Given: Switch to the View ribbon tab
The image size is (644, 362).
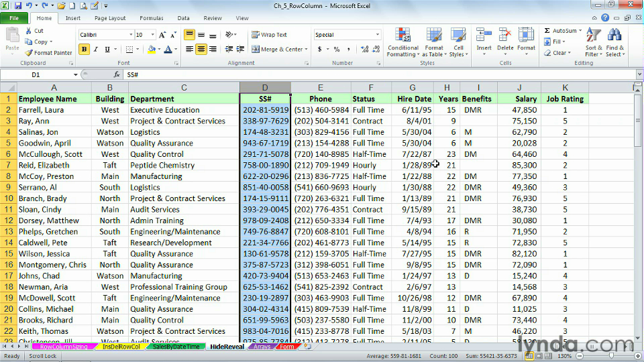Looking at the screenshot, I should coord(242,18).
